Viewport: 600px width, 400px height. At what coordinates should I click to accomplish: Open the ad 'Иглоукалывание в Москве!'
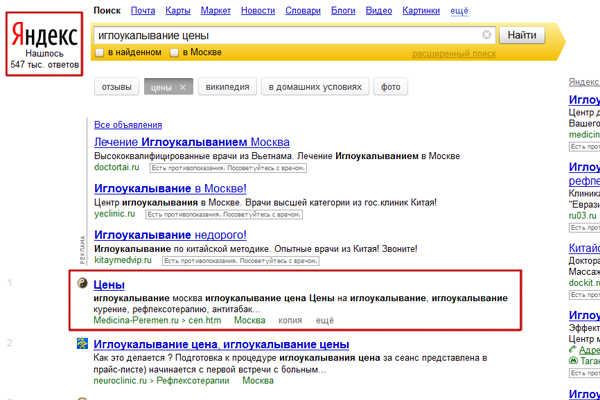click(170, 188)
